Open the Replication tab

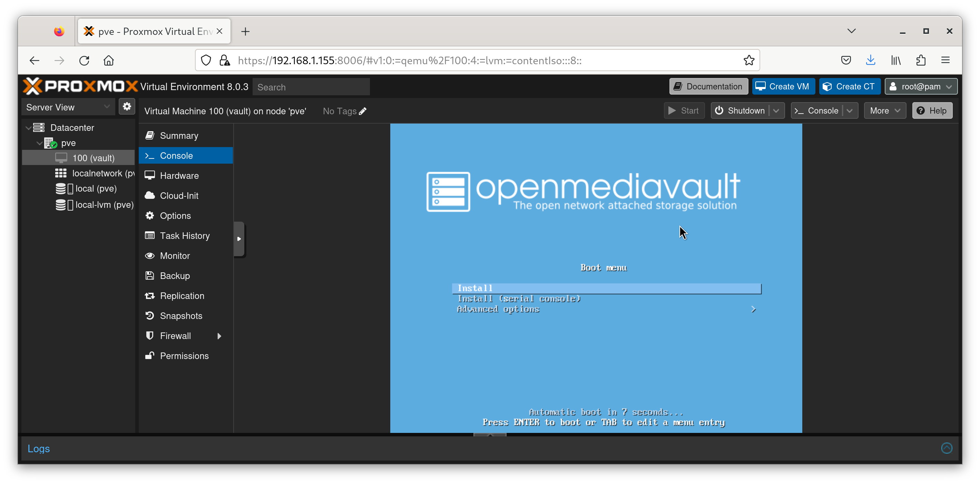pos(186,296)
